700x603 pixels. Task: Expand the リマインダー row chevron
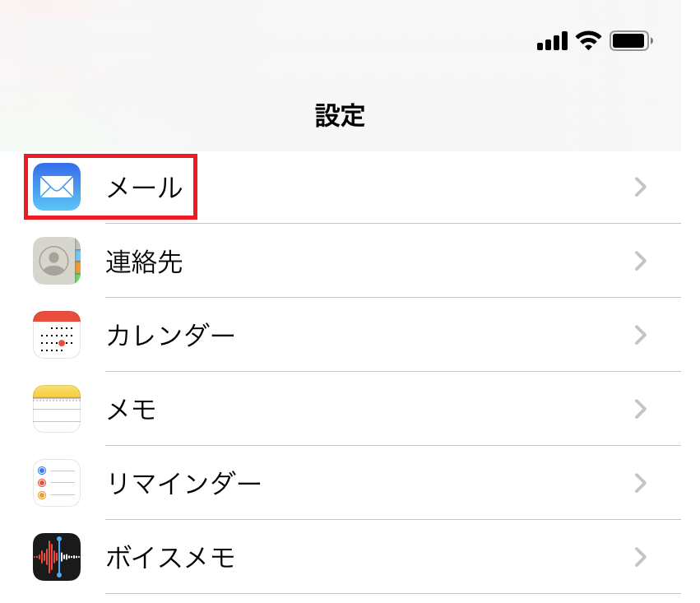(641, 484)
